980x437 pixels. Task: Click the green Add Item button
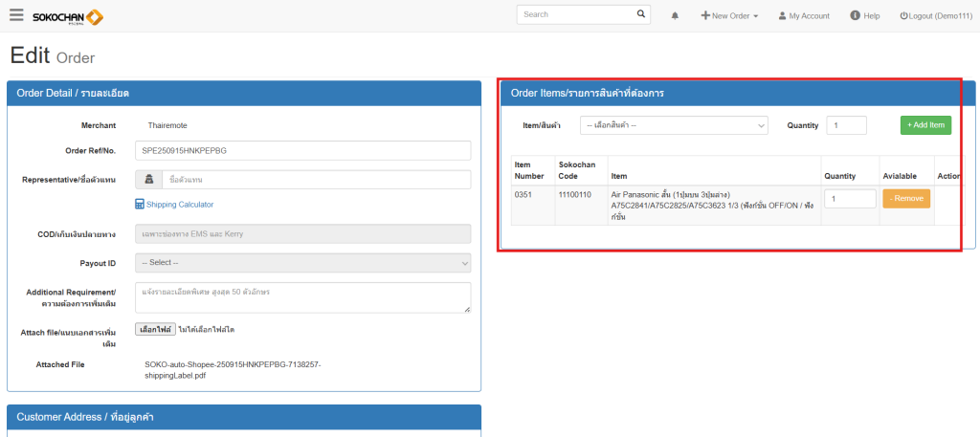click(925, 125)
